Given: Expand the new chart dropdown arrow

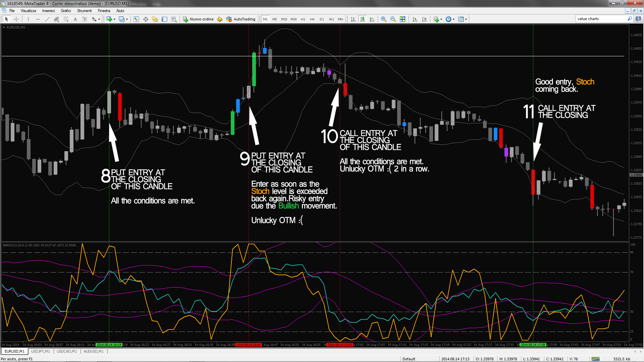Looking at the screenshot, I should [x=114, y=19].
